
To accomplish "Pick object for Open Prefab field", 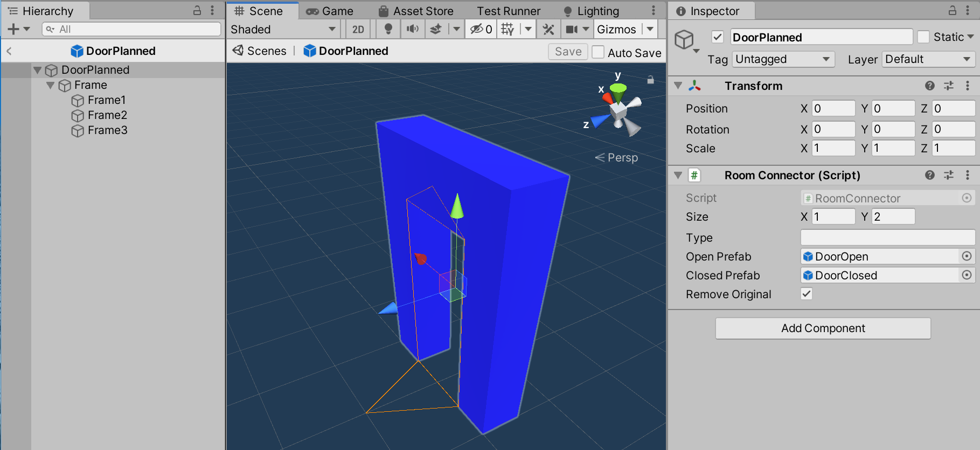I will (x=967, y=256).
